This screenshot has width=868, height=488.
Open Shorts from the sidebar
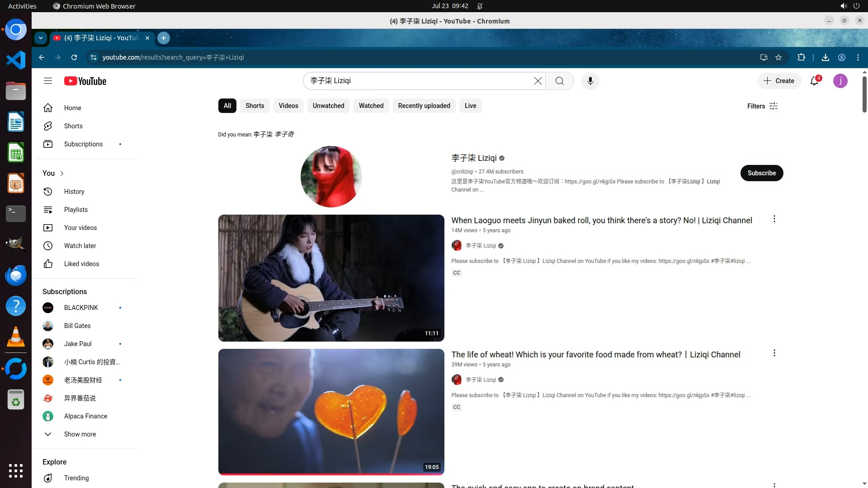[73, 126]
